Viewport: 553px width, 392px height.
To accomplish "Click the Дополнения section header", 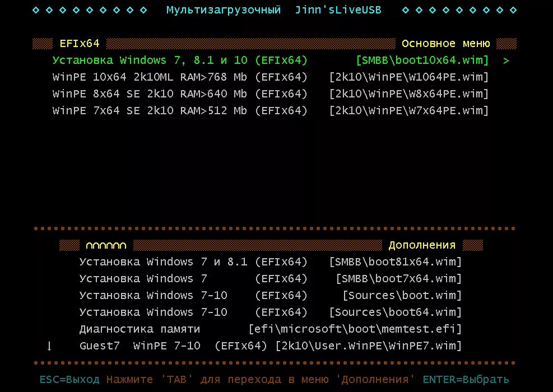I will (422, 245).
